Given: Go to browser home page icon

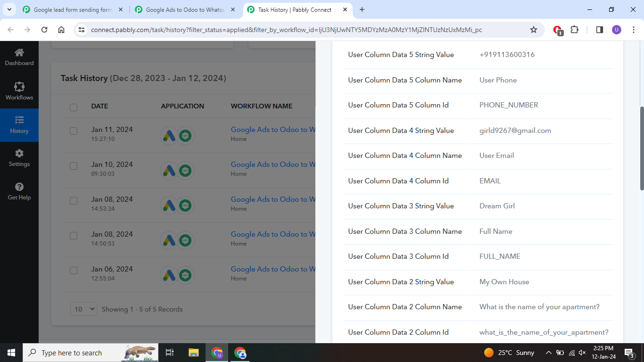Looking at the screenshot, I should tap(61, 30).
